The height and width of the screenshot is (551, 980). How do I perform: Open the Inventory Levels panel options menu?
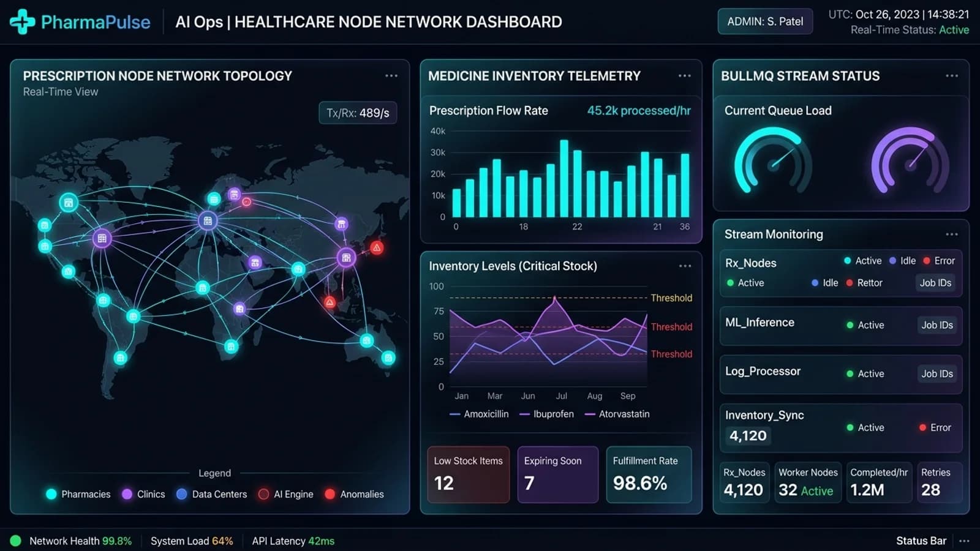click(685, 266)
